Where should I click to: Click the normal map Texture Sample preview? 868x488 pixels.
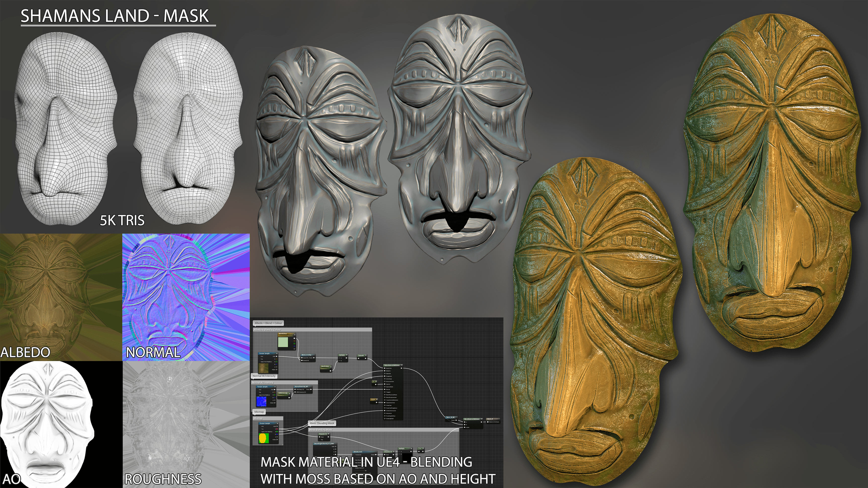[x=261, y=401]
